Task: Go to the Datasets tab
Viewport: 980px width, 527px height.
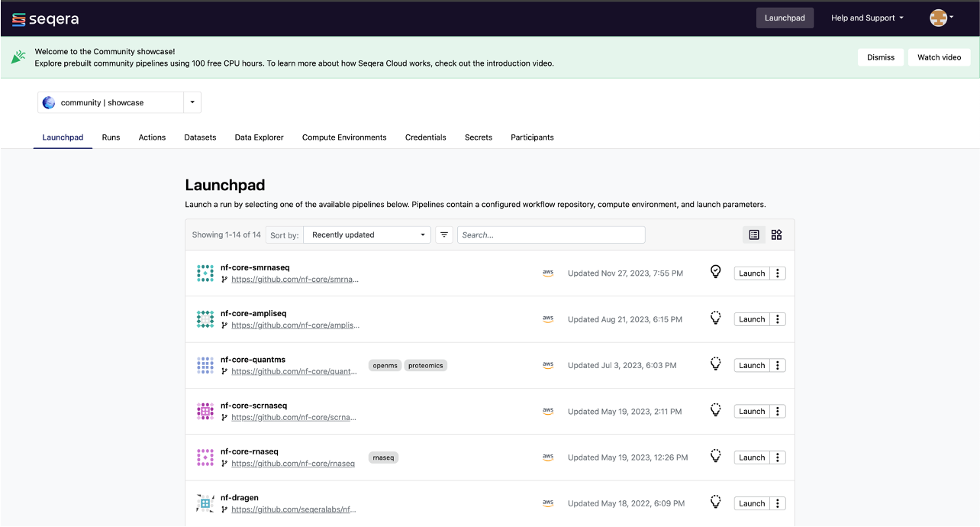Action: [x=200, y=137]
